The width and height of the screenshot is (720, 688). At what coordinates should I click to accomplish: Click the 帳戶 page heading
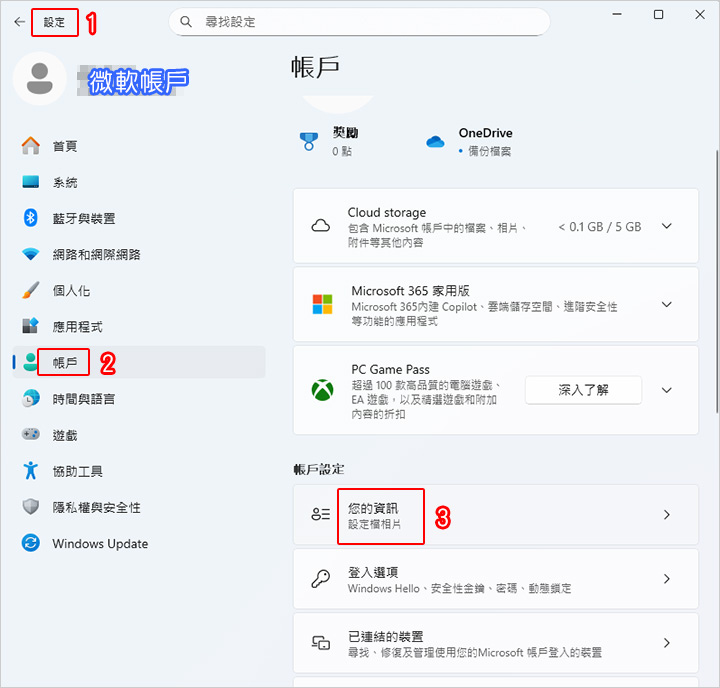pyautogui.click(x=315, y=68)
